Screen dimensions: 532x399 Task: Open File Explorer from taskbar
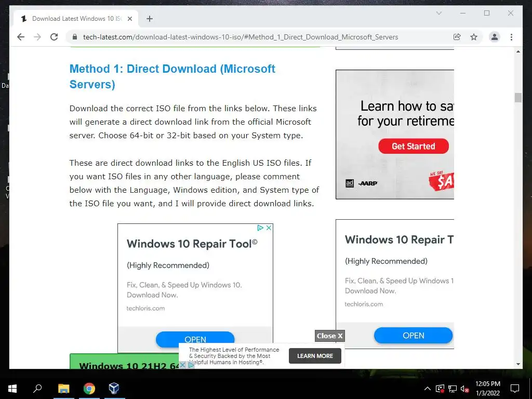tap(63, 389)
